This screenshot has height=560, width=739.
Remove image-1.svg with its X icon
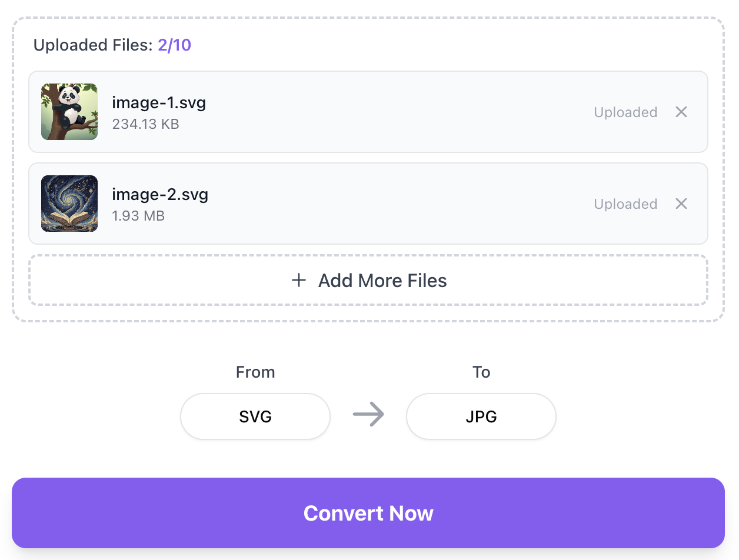tap(681, 112)
